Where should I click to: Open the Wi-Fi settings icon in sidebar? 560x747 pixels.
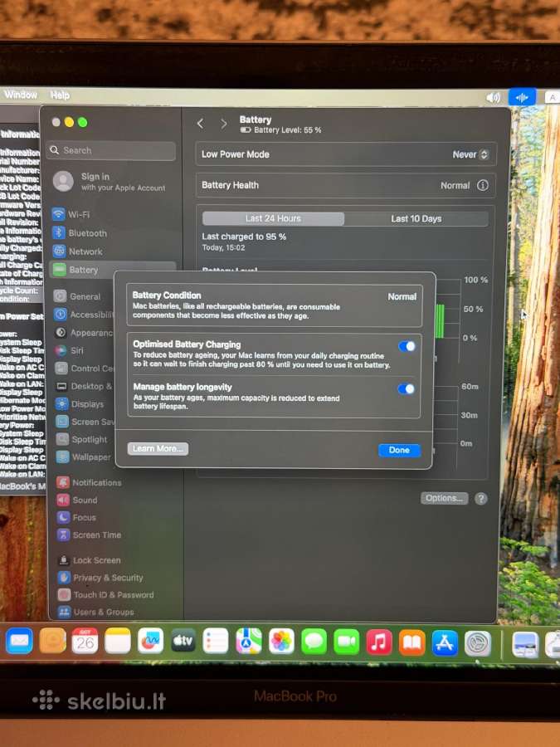pyautogui.click(x=59, y=214)
